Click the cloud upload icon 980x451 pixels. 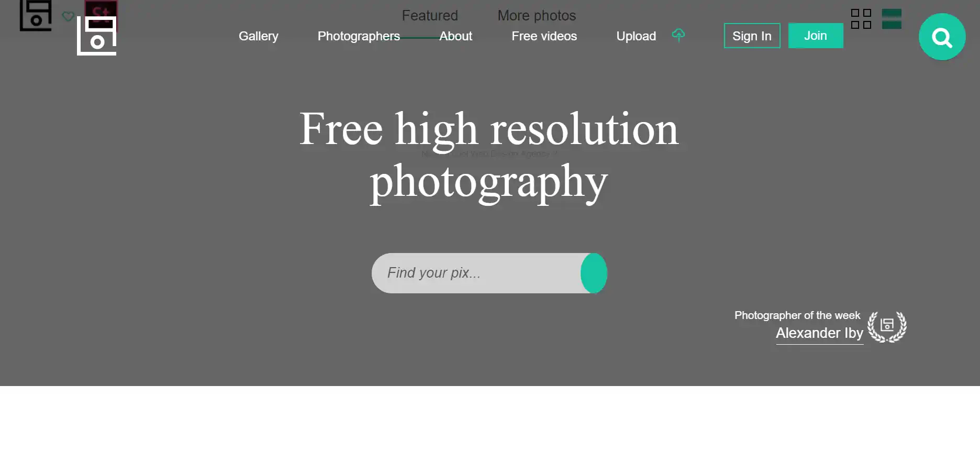tap(678, 35)
